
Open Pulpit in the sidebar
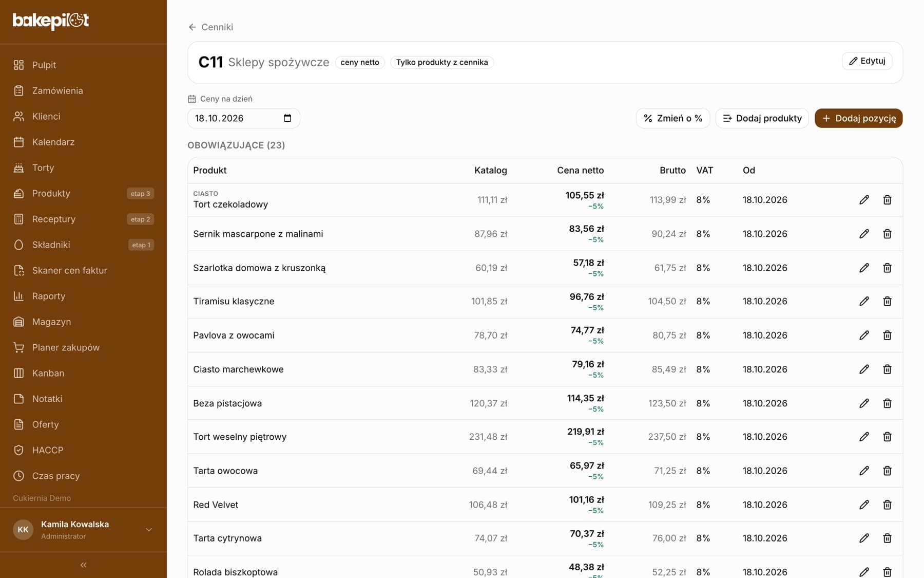(83, 65)
